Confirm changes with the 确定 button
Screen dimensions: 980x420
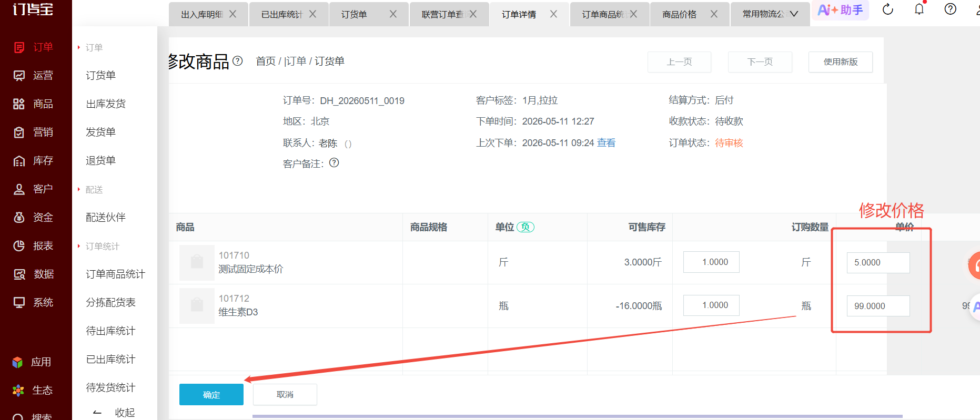(211, 395)
